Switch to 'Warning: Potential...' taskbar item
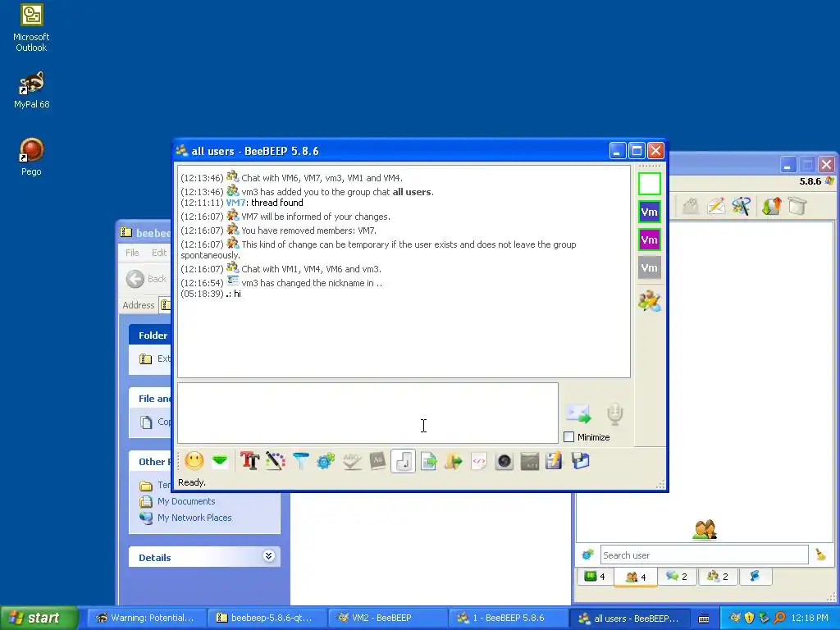This screenshot has height=630, width=840. point(146,618)
